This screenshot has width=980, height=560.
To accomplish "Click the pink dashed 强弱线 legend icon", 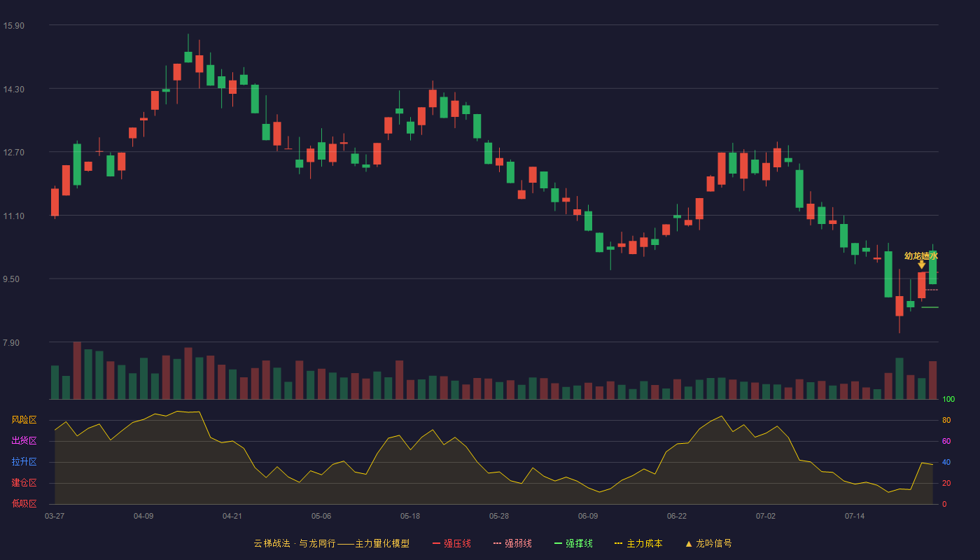I will [498, 544].
